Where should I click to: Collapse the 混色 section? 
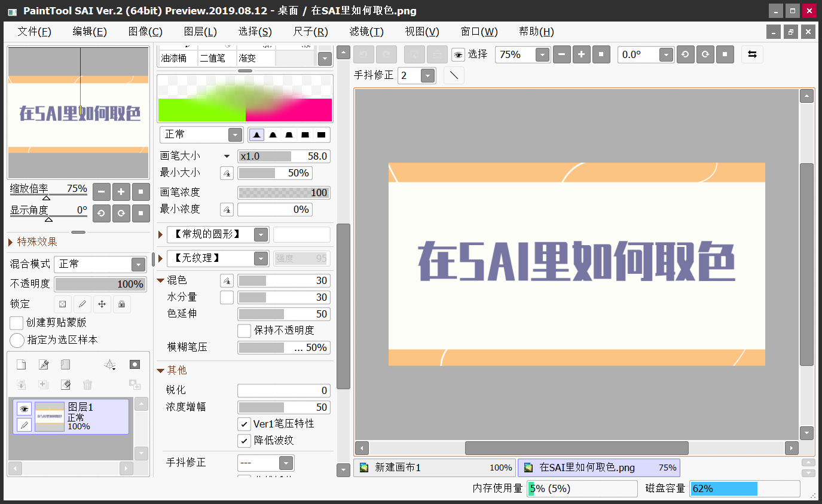[161, 280]
